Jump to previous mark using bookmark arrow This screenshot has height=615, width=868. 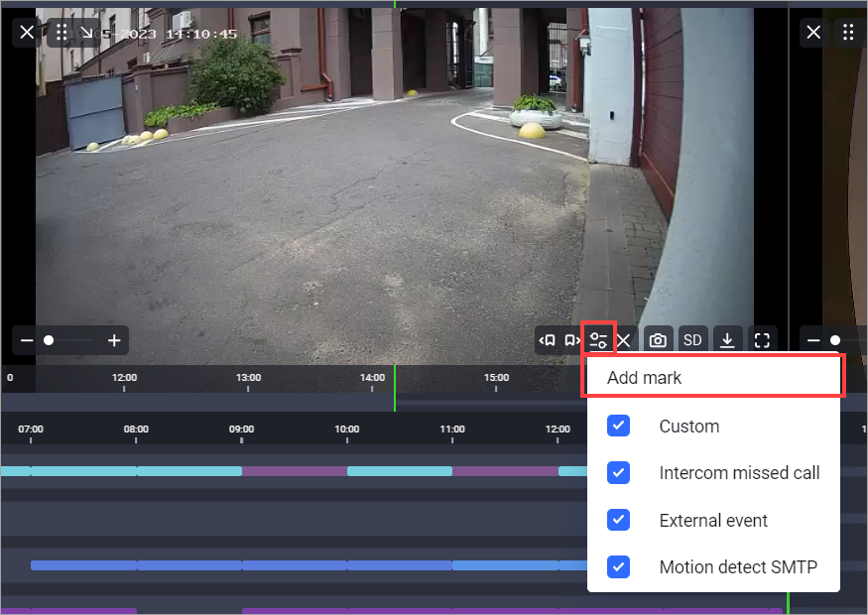(548, 340)
